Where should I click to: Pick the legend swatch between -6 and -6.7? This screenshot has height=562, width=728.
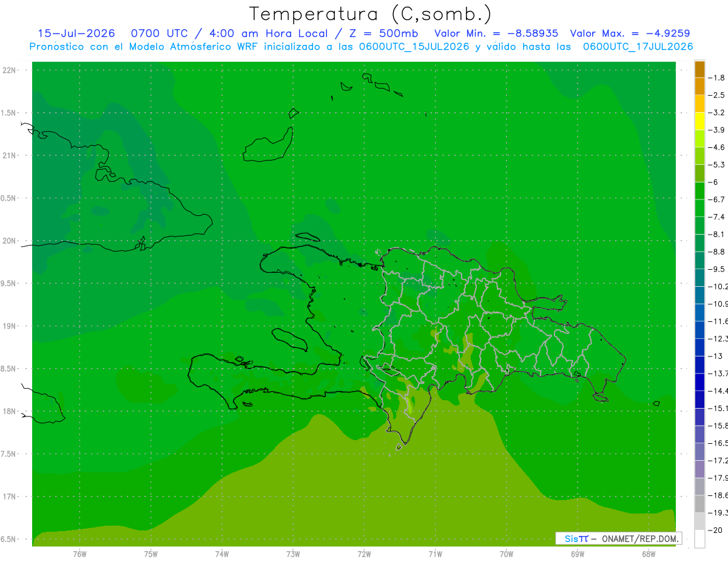pyautogui.click(x=699, y=191)
